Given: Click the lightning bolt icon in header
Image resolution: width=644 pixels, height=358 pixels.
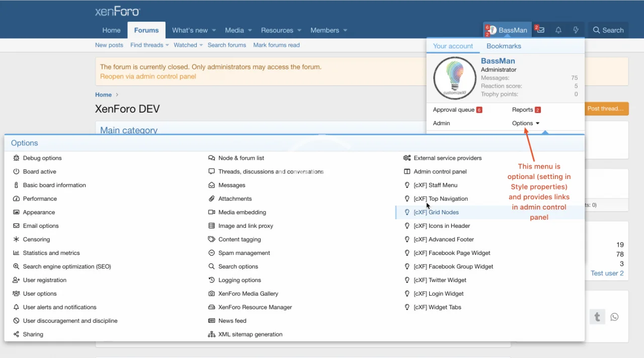Looking at the screenshot, I should 576,30.
